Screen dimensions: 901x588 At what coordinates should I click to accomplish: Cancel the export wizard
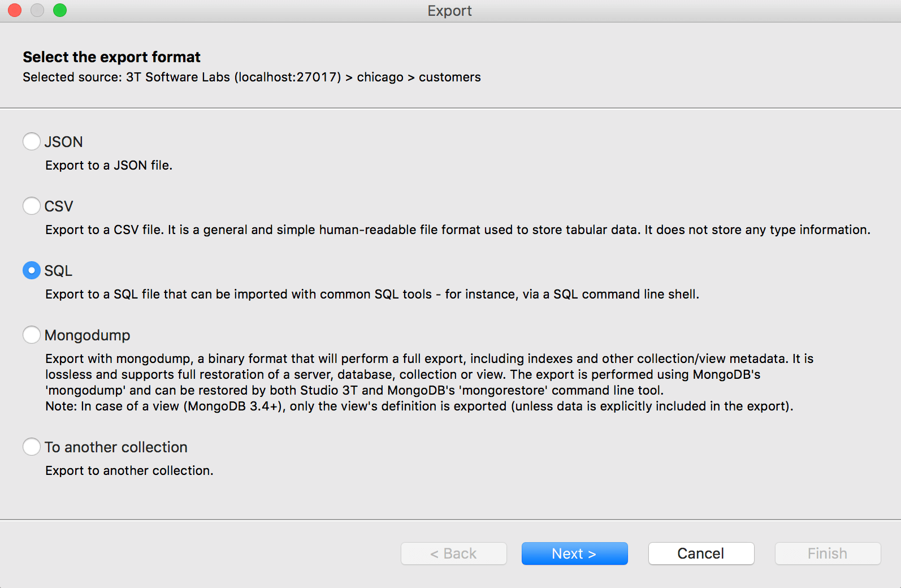[700, 554]
